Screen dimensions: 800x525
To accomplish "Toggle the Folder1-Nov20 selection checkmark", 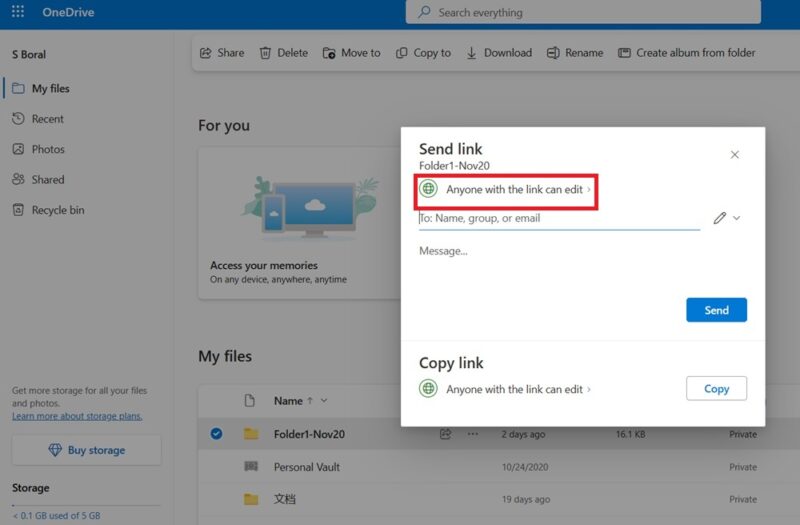I will (216, 434).
